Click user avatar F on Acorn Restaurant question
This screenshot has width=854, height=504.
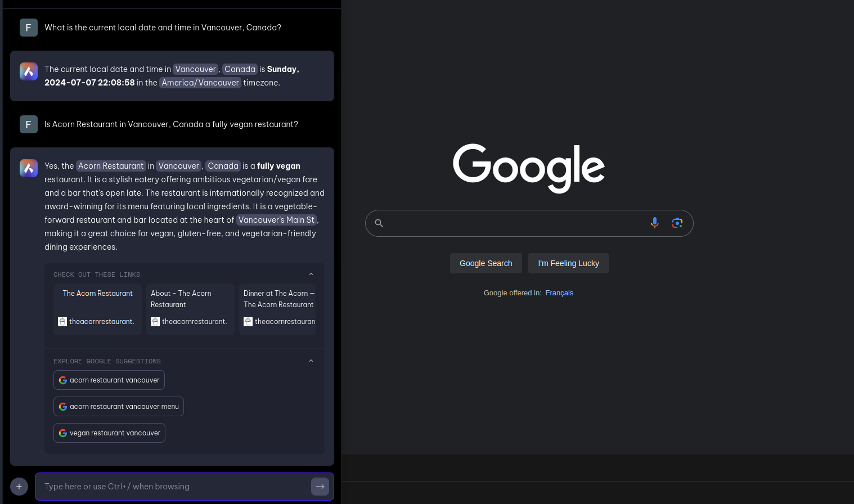tap(29, 124)
